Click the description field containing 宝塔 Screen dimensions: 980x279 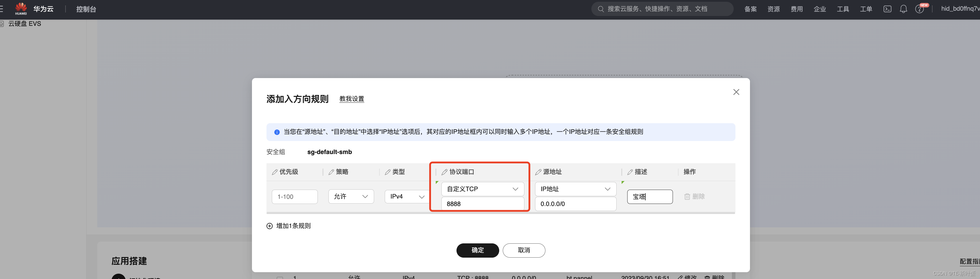[x=650, y=197]
